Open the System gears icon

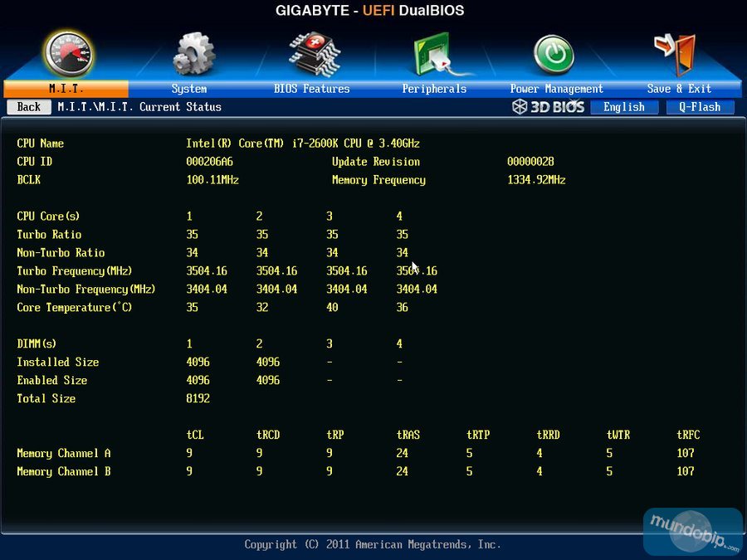coord(194,54)
